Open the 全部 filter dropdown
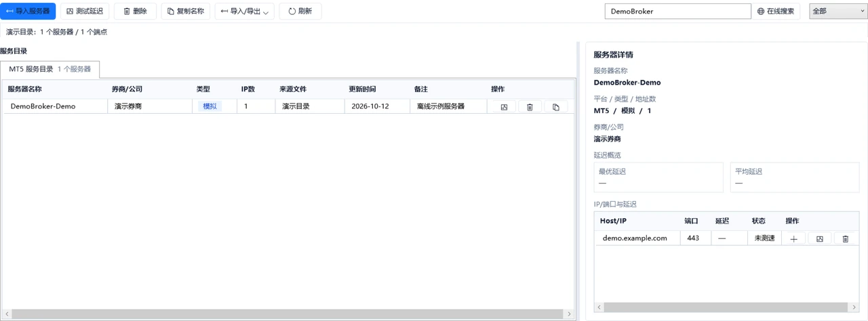This screenshot has height=321, width=868. pyautogui.click(x=838, y=12)
